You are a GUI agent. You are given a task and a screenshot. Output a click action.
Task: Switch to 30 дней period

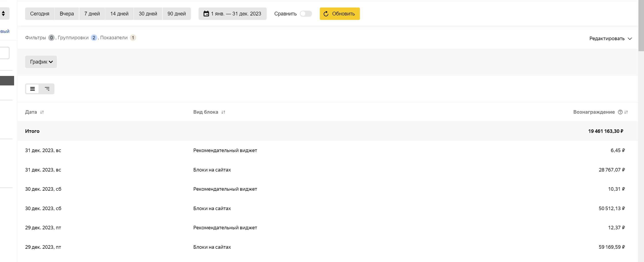click(x=148, y=13)
